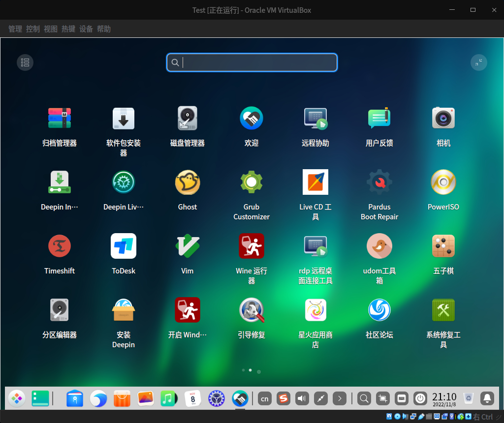Open 用户反馈 user feedback app
Screen dimensions: 504x423
(x=379, y=119)
